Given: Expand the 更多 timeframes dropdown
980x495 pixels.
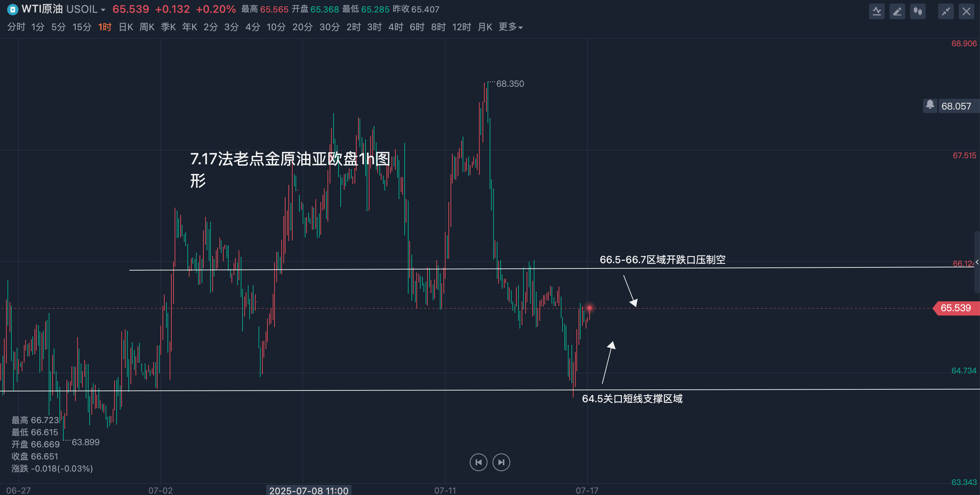Looking at the screenshot, I should (511, 27).
